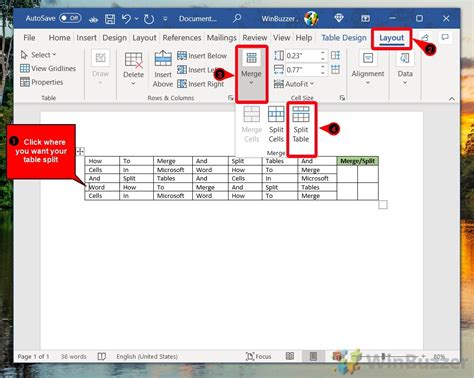This screenshot has width=474, height=378.
Task: Click the proofing book icon
Action: point(102,357)
